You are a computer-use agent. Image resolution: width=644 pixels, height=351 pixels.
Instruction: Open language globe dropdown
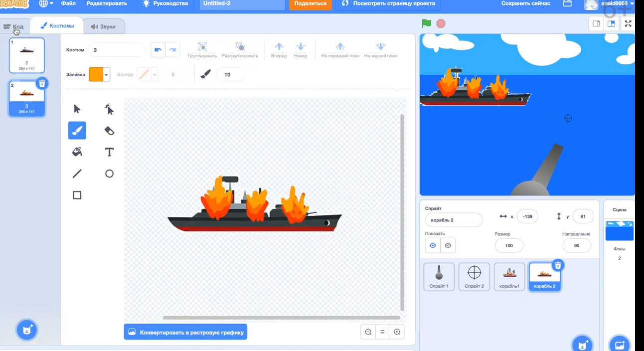(46, 3)
